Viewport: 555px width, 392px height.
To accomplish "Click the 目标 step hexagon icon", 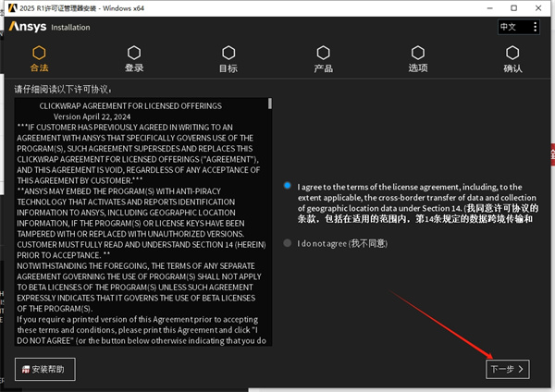I will pyautogui.click(x=228, y=53).
